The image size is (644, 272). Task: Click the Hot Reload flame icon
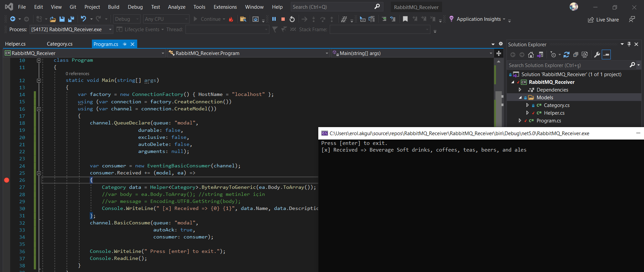point(231,19)
